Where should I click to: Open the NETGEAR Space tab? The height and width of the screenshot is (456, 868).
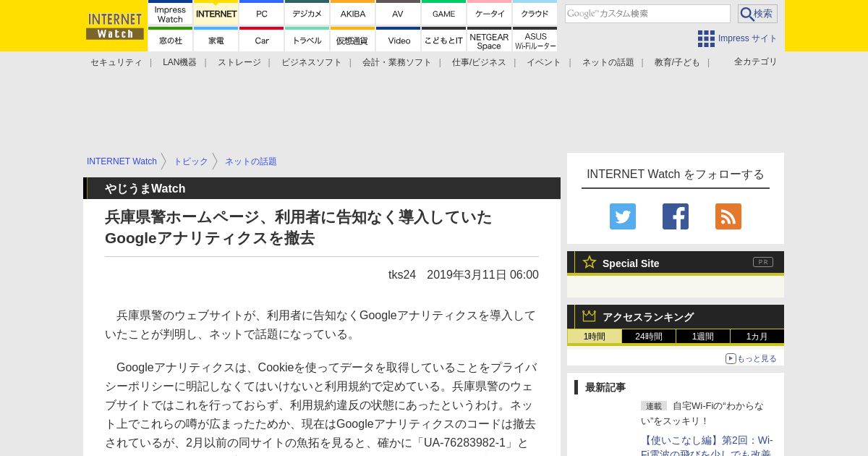[489, 40]
